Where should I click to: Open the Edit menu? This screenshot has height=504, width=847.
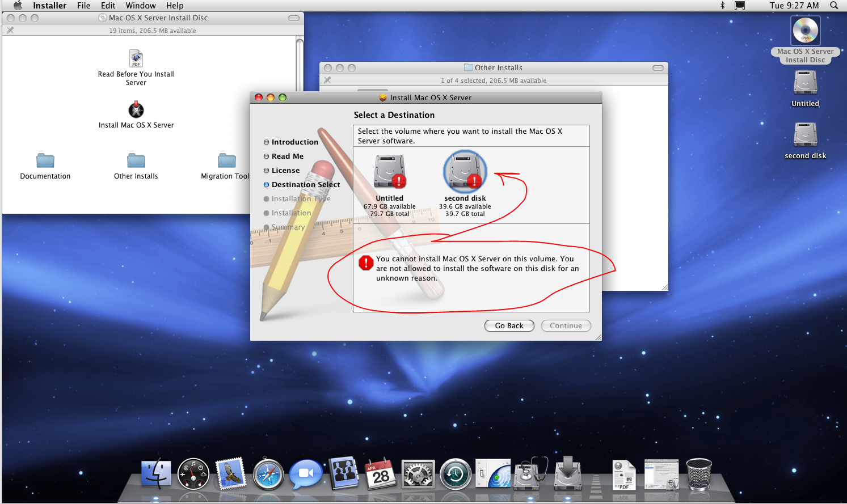[108, 6]
